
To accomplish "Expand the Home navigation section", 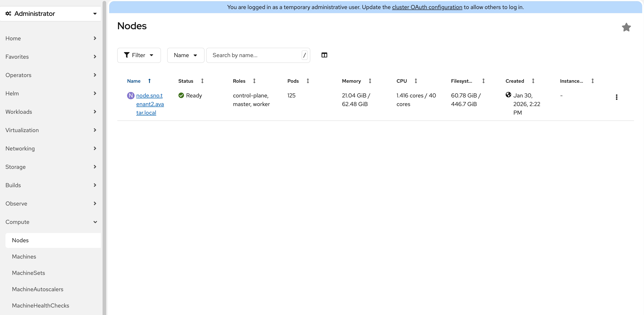I will (x=51, y=39).
